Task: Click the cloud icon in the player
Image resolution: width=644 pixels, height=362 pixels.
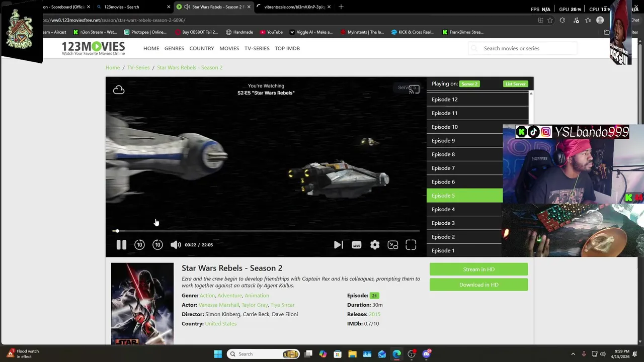Action: 119,89
